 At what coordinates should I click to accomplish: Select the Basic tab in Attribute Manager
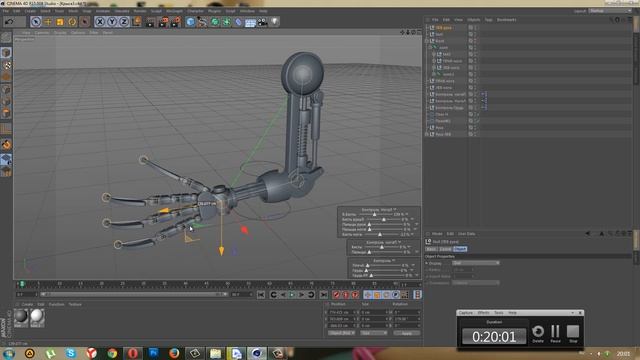pos(431,249)
